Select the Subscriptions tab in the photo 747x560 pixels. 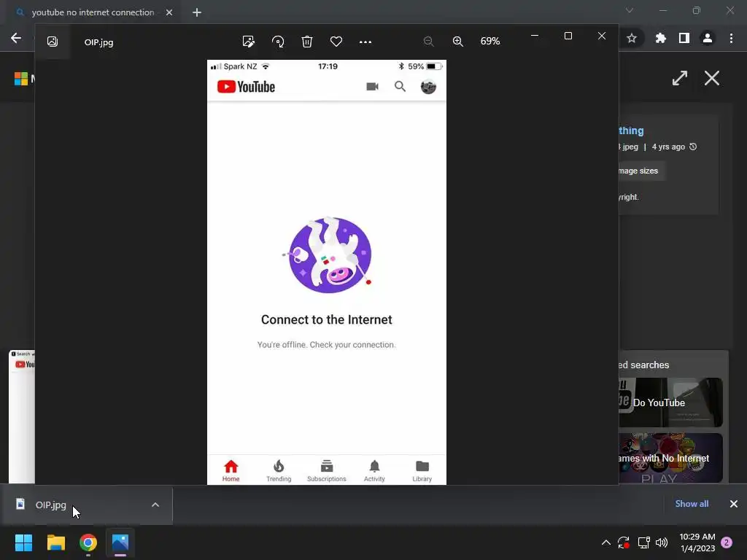click(x=326, y=470)
